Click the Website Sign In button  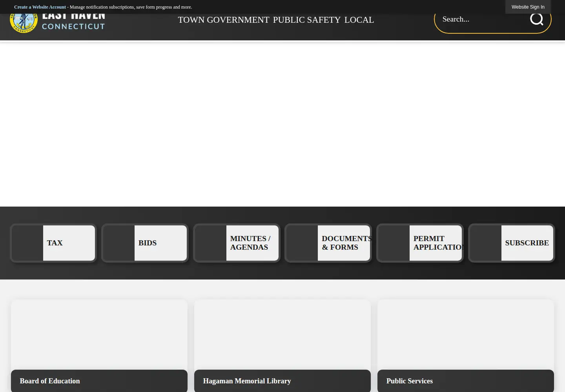pyautogui.click(x=528, y=7)
